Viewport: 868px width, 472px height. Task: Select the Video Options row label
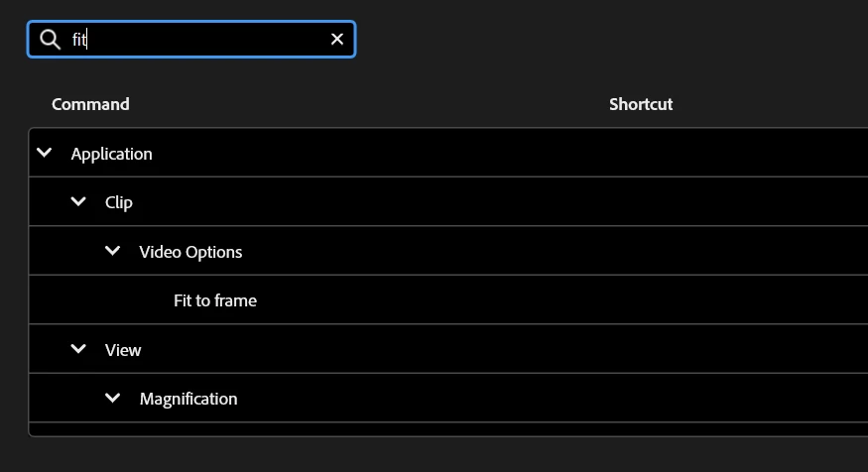(190, 252)
